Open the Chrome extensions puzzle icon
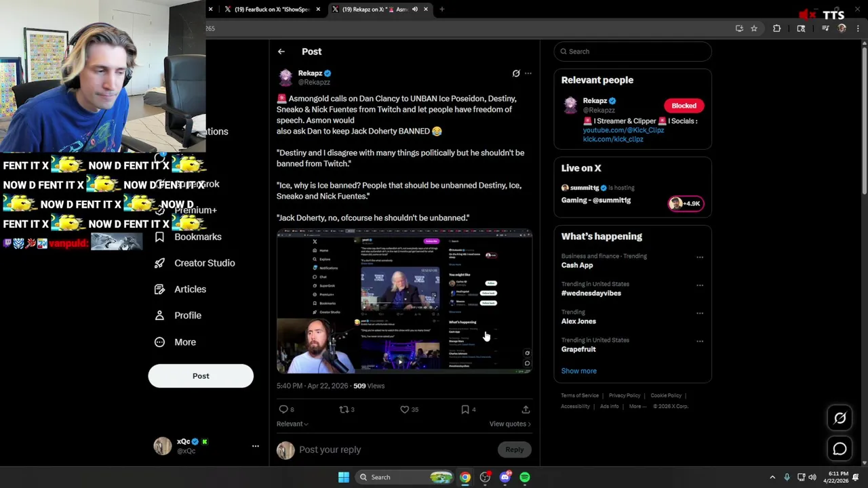Viewport: 868px width, 488px height. click(x=776, y=28)
